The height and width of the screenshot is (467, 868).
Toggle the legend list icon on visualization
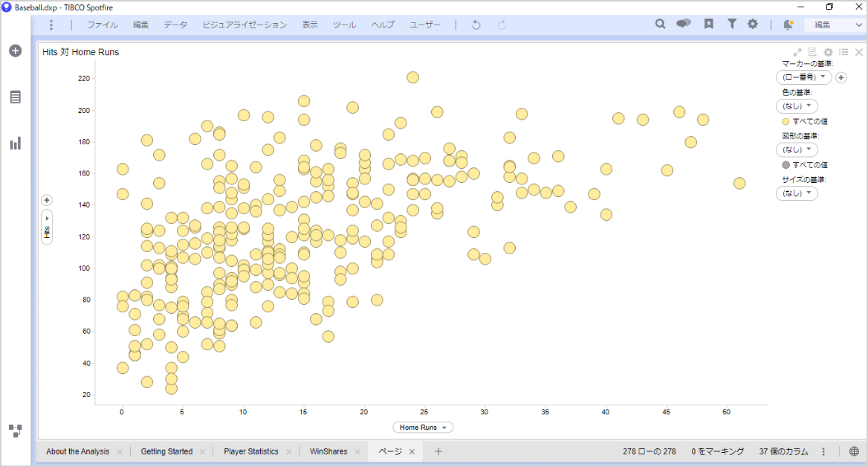tap(843, 52)
